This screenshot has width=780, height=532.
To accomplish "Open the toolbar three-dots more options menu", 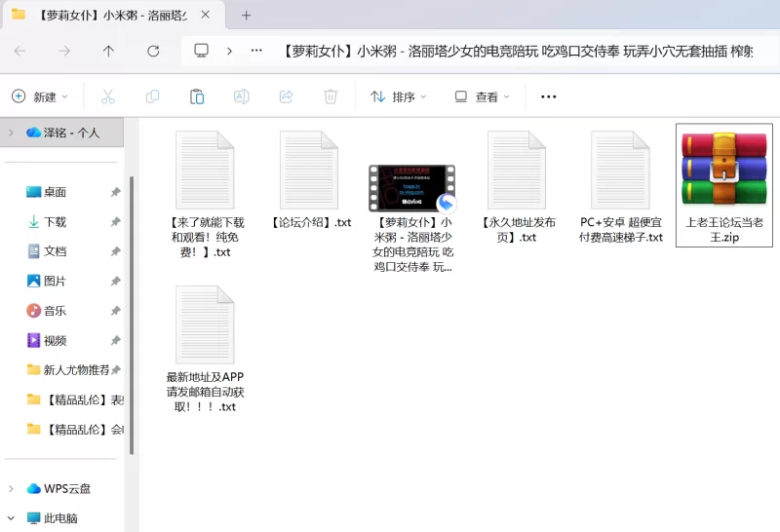I will click(548, 96).
